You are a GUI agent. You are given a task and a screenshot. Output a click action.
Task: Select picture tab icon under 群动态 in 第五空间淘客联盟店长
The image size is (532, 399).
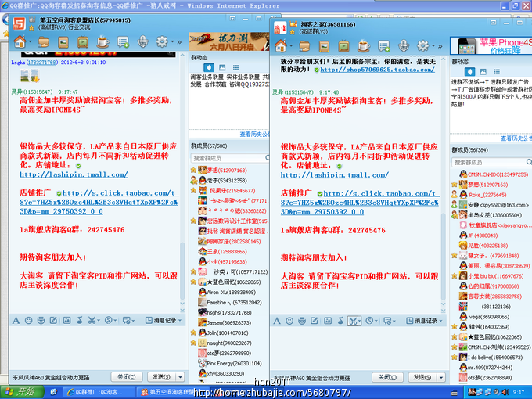(222, 67)
